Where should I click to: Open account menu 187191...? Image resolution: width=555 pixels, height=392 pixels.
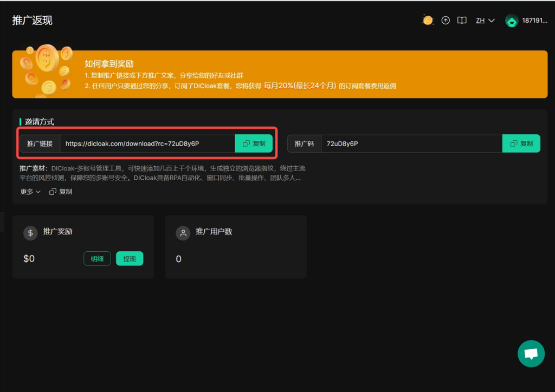click(534, 21)
